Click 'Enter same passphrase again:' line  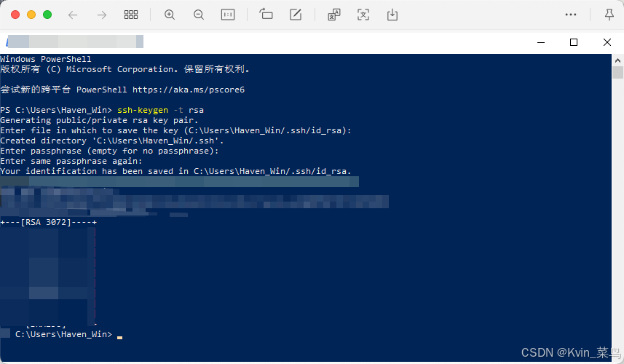coord(71,161)
